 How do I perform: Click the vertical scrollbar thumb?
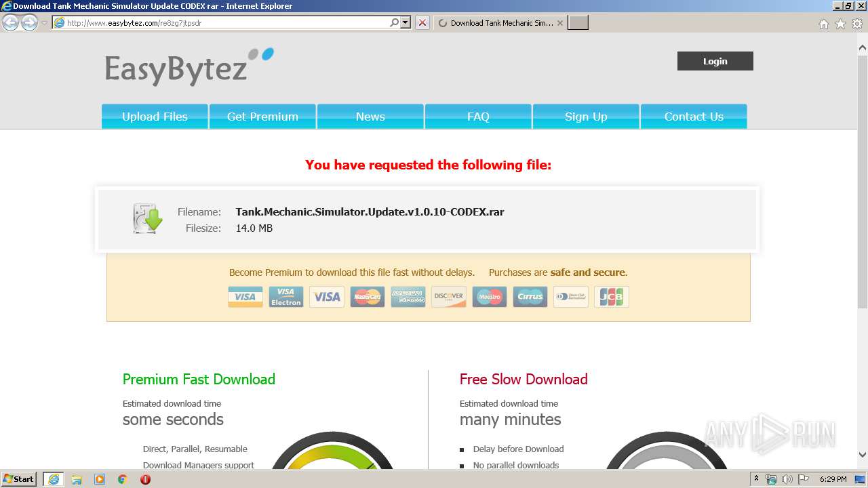click(x=863, y=181)
